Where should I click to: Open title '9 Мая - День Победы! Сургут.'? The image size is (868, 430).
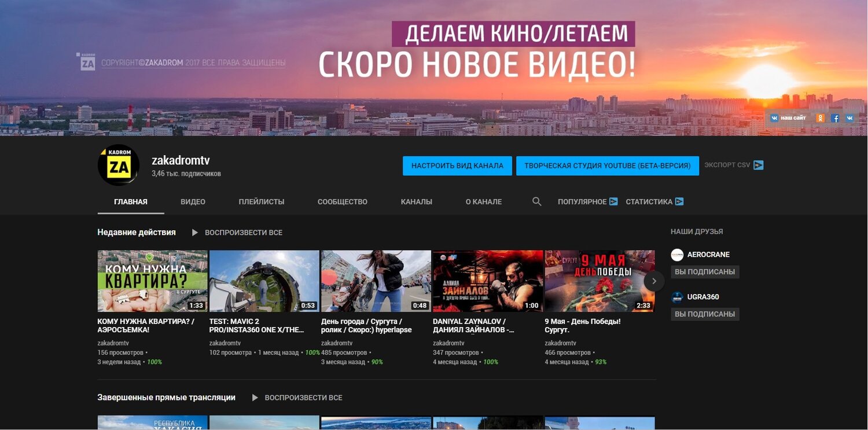coord(583,325)
